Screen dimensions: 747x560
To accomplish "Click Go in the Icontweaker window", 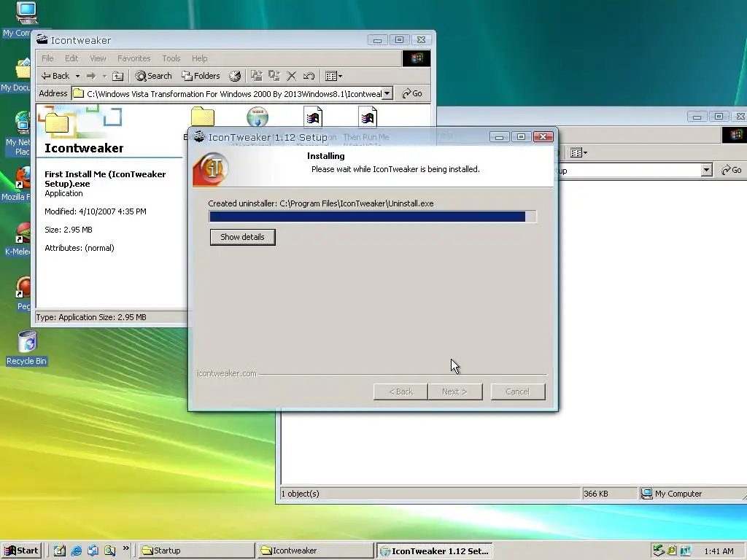I will click(x=412, y=93).
